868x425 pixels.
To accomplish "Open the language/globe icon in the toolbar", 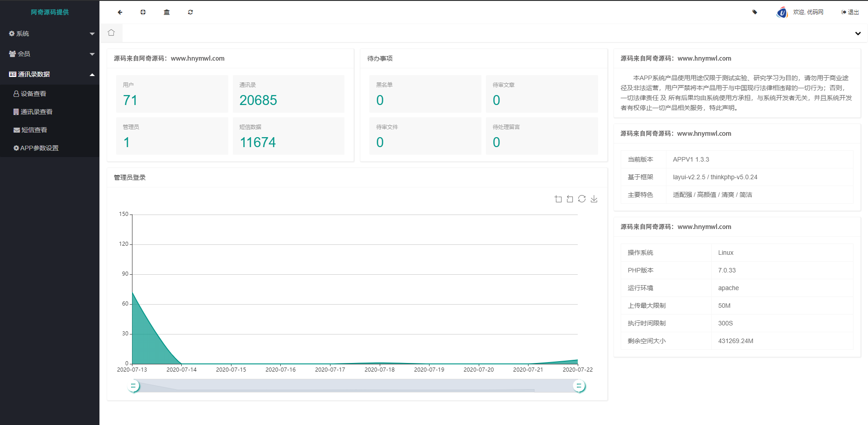I will 143,12.
